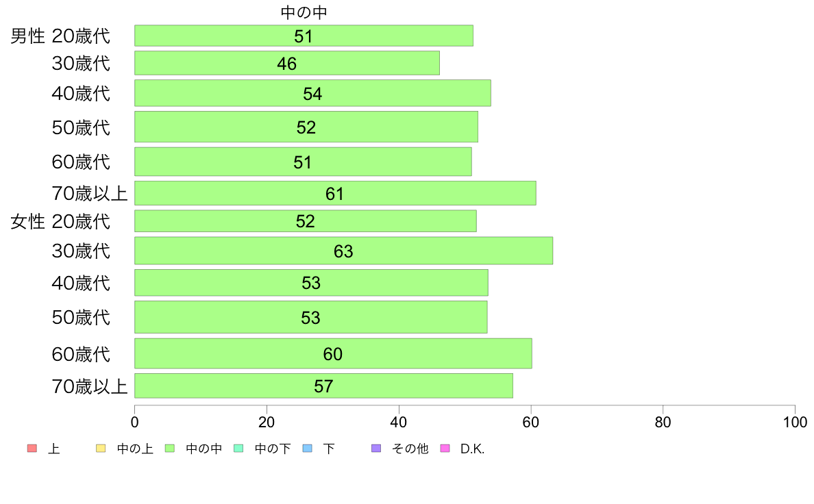Click the yellow 中の上 legend swatch
Screen dimensions: 814x504
101,449
